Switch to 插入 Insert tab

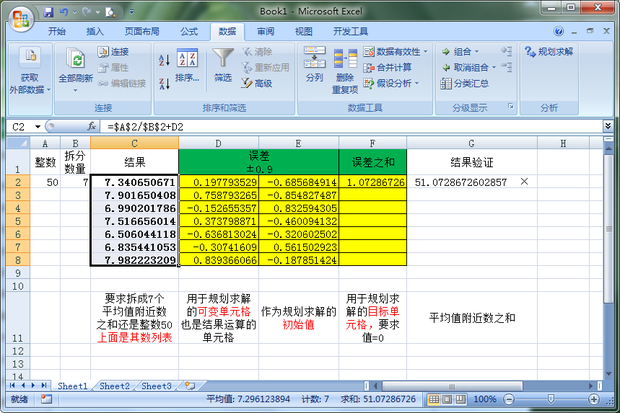(95, 32)
